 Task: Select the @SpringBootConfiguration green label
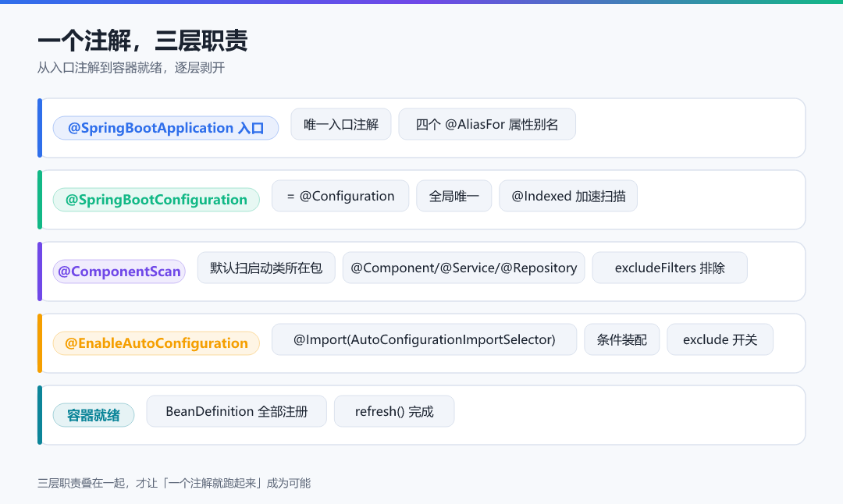[156, 200]
